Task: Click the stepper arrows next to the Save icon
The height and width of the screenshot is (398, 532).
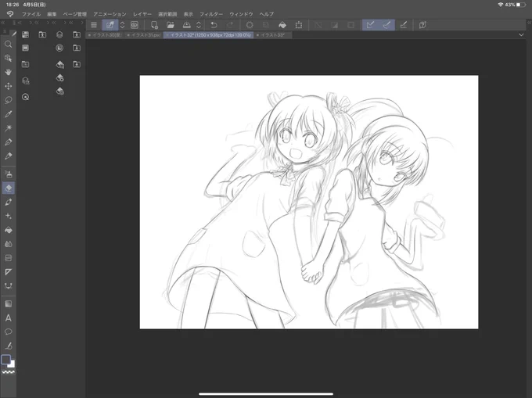Action: (x=199, y=25)
